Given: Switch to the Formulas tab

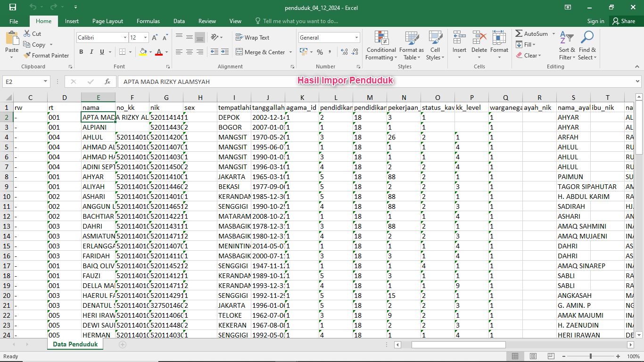Looking at the screenshot, I should (148, 21).
